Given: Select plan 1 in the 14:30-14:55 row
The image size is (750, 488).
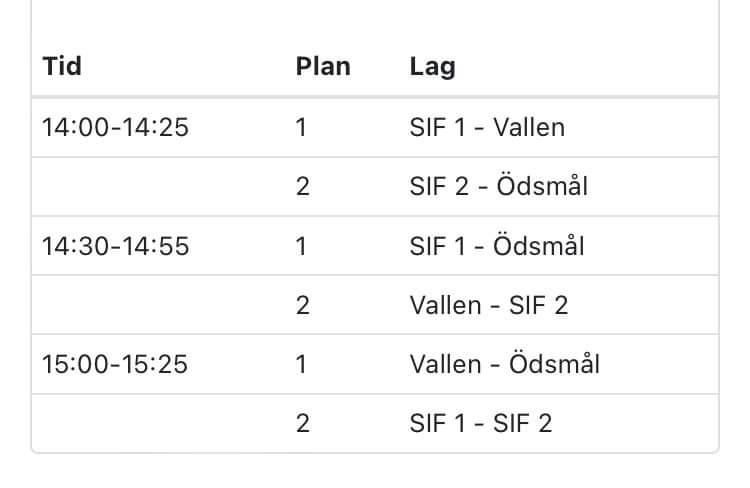Looking at the screenshot, I should [x=301, y=246].
